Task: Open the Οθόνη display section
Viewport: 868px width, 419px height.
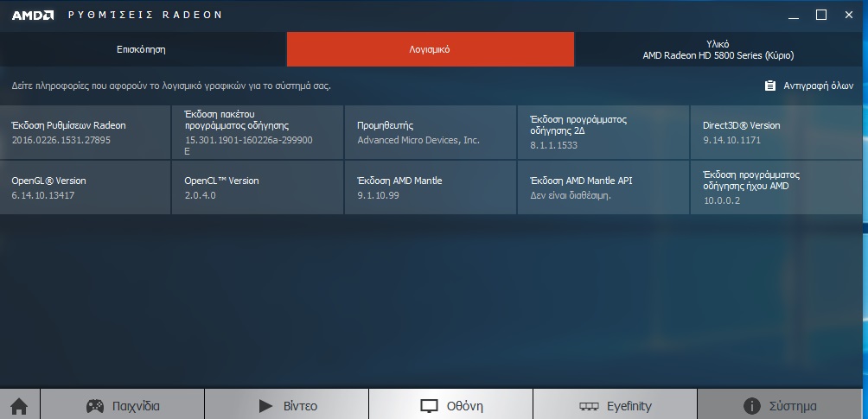Action: (x=450, y=406)
